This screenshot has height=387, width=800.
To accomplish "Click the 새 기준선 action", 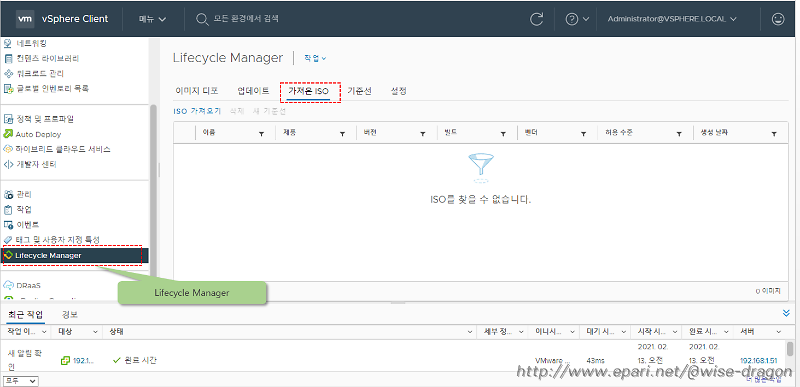I will pos(269,111).
